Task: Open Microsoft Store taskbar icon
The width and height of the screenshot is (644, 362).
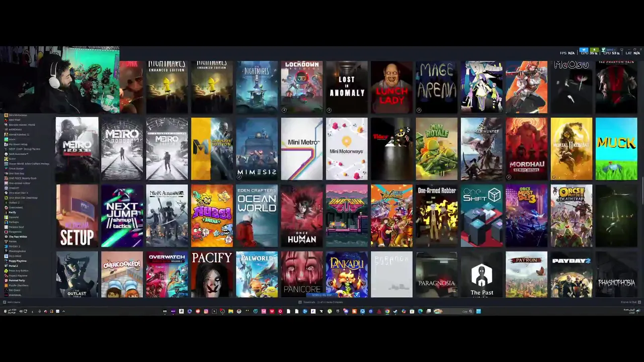Action: click(x=412, y=311)
